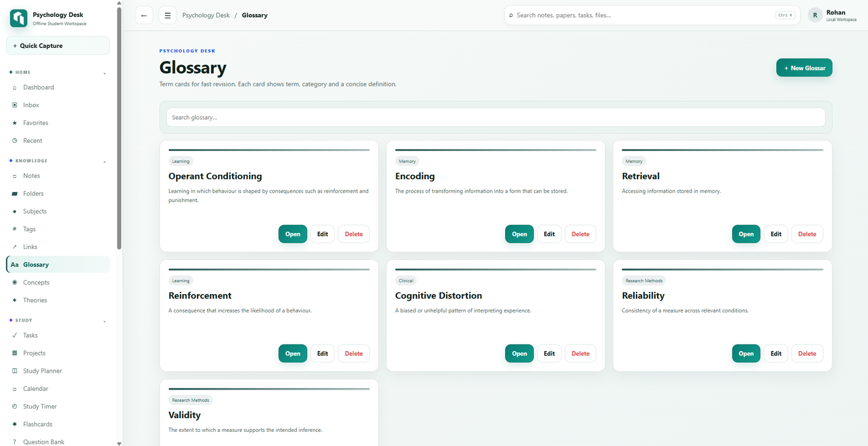Screen dimensions: 868x446
Task: Edit the Retrieval term
Action: pos(776,234)
